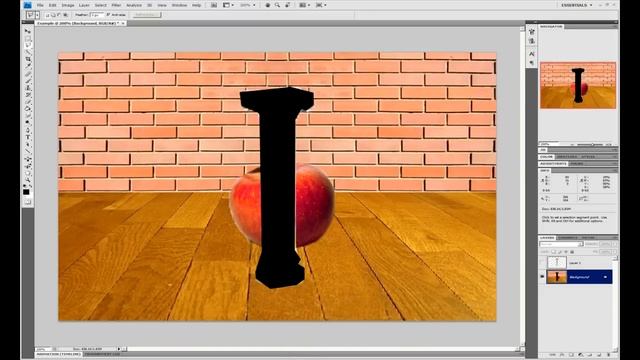Open the Window menu
The image size is (640, 360).
[x=179, y=5]
